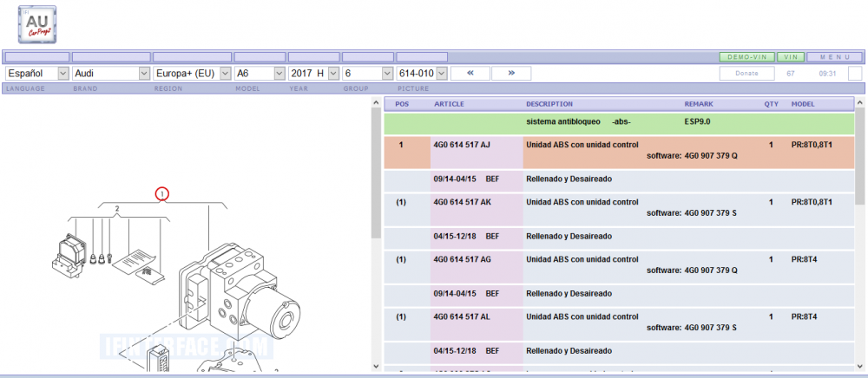Select article 4G0 614 517 AJ

(462, 145)
